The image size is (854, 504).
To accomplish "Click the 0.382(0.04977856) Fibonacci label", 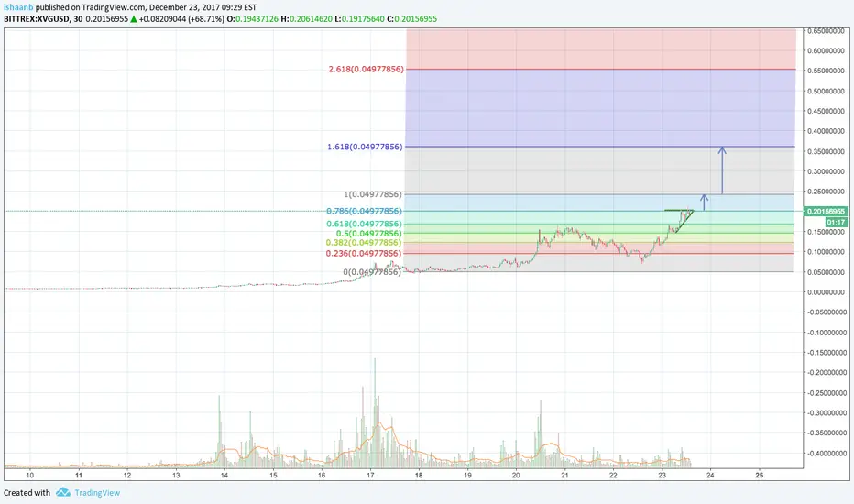I will click(x=364, y=243).
